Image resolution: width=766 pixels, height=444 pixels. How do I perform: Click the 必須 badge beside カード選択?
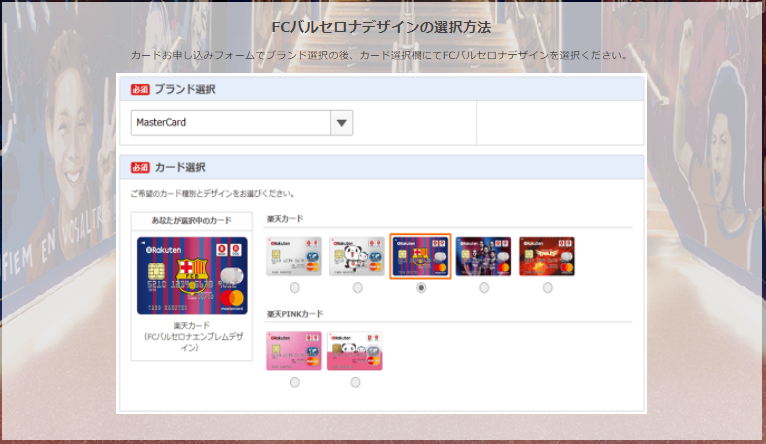(140, 168)
